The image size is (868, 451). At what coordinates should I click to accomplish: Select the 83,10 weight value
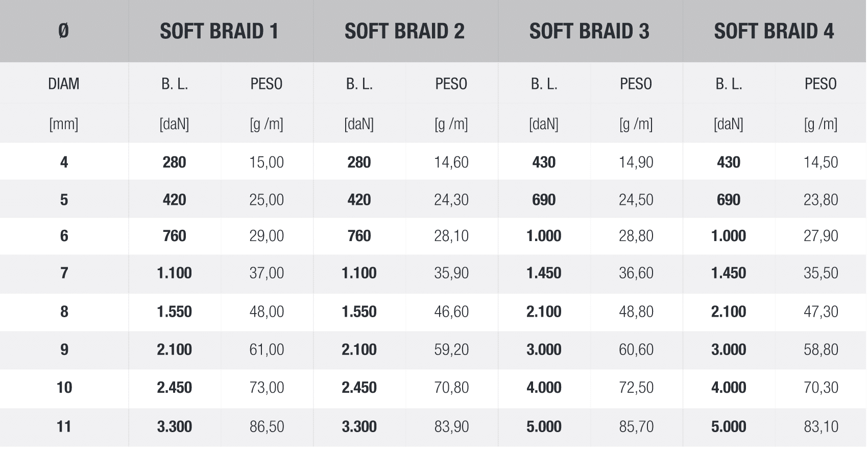(x=821, y=426)
